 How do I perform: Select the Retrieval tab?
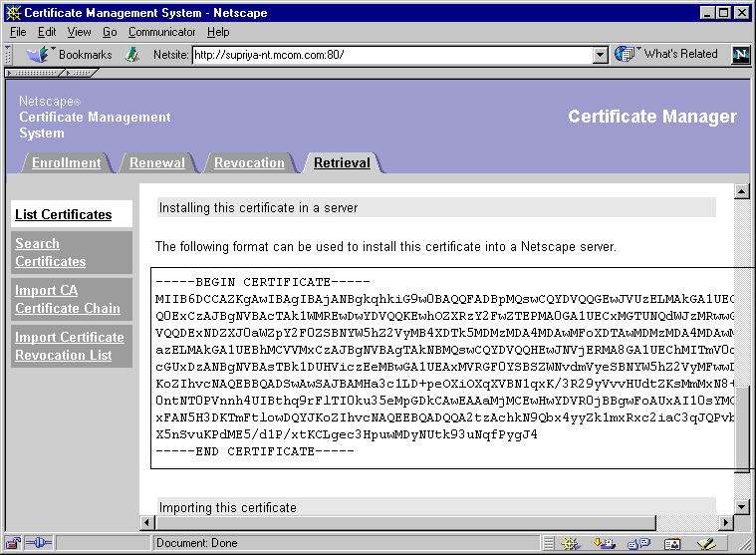click(342, 163)
